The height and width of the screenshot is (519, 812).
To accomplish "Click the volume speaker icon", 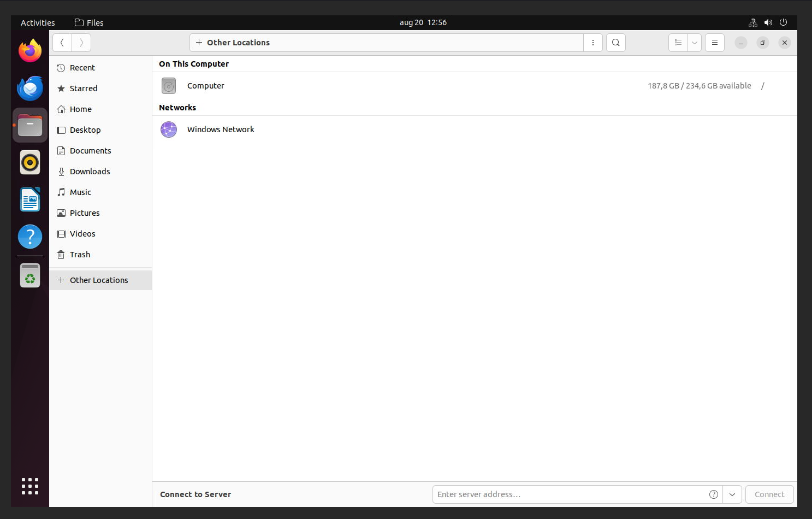I will click(768, 22).
